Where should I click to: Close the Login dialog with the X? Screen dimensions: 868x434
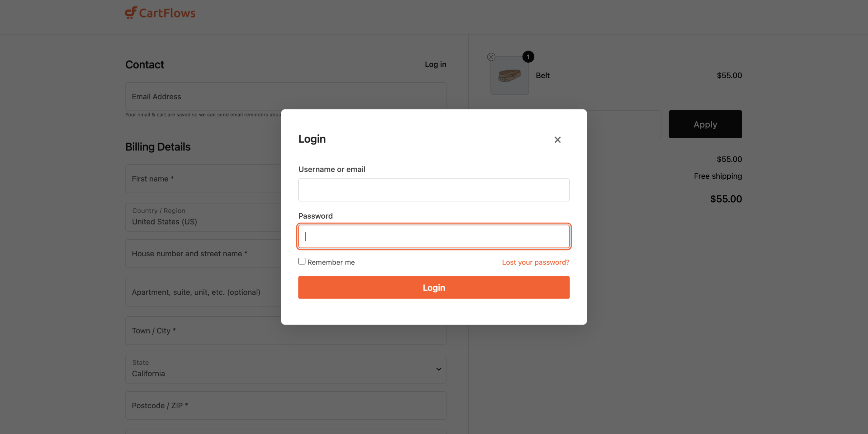point(557,140)
